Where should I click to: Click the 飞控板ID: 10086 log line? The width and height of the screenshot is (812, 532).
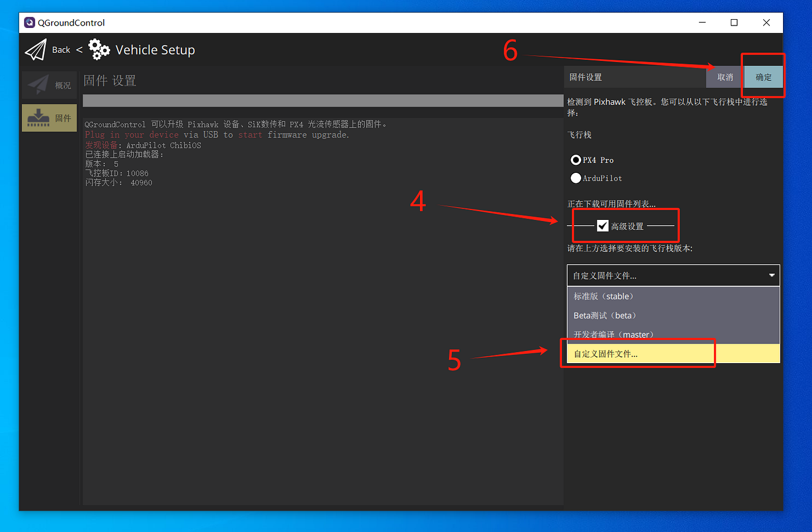(x=117, y=173)
